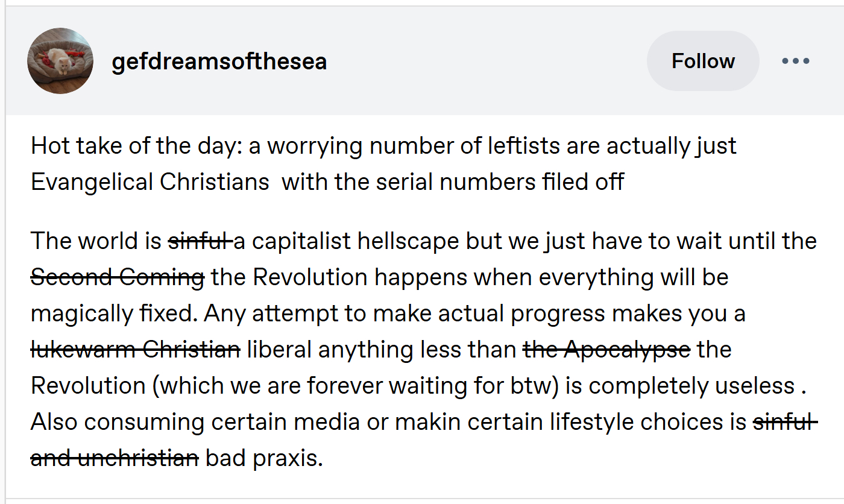
Task: Click the struck-through 'lukewarm Christian' phrase
Action: click(x=135, y=350)
